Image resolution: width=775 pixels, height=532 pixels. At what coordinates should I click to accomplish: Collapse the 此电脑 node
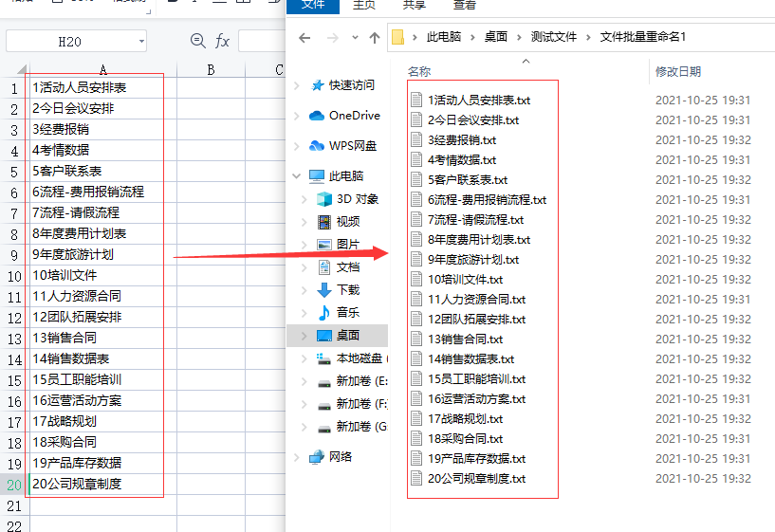click(x=297, y=175)
